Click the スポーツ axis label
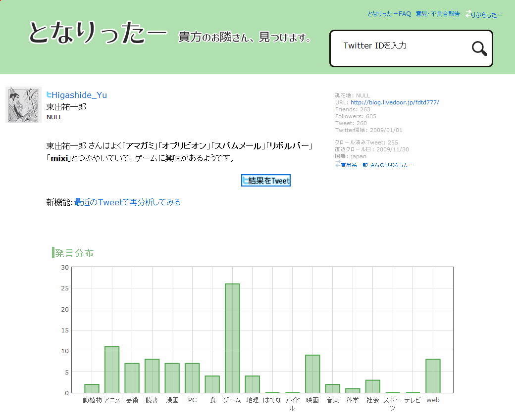This screenshot has width=515, height=420. point(393,404)
